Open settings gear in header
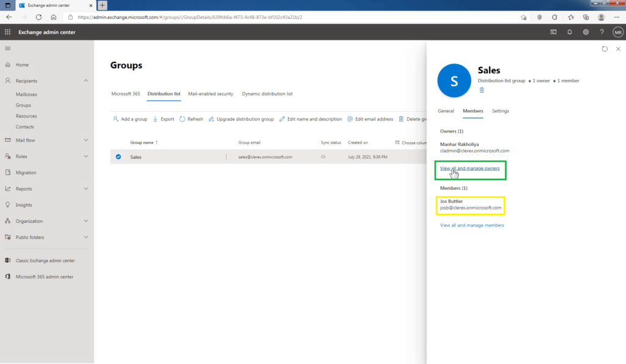This screenshot has height=364, width=626. tap(586, 32)
